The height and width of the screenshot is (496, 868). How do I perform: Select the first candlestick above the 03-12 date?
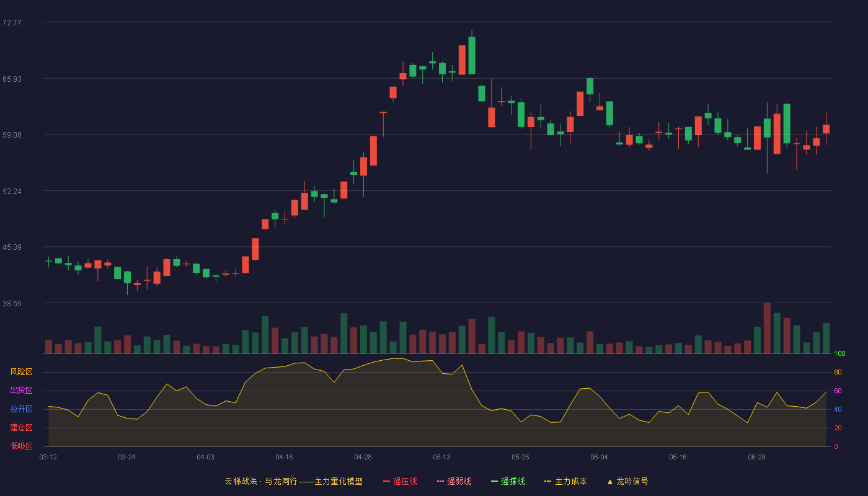click(x=48, y=262)
